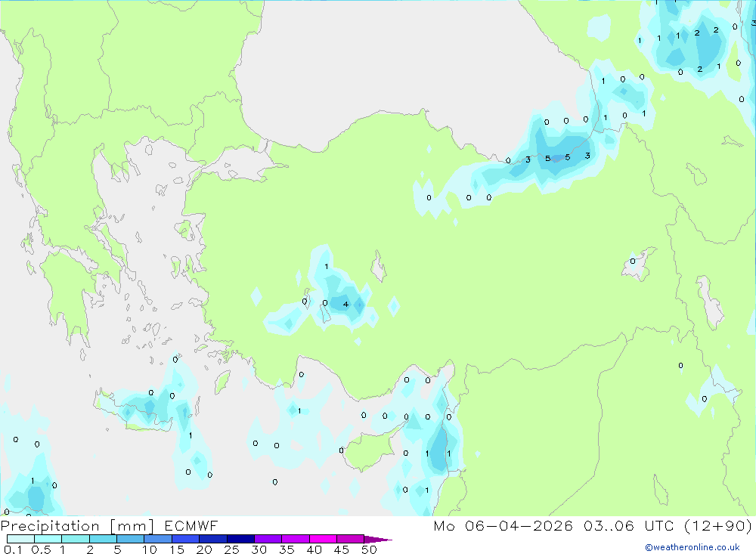Select the 45–50 mm legend color swatch

(x=351, y=539)
